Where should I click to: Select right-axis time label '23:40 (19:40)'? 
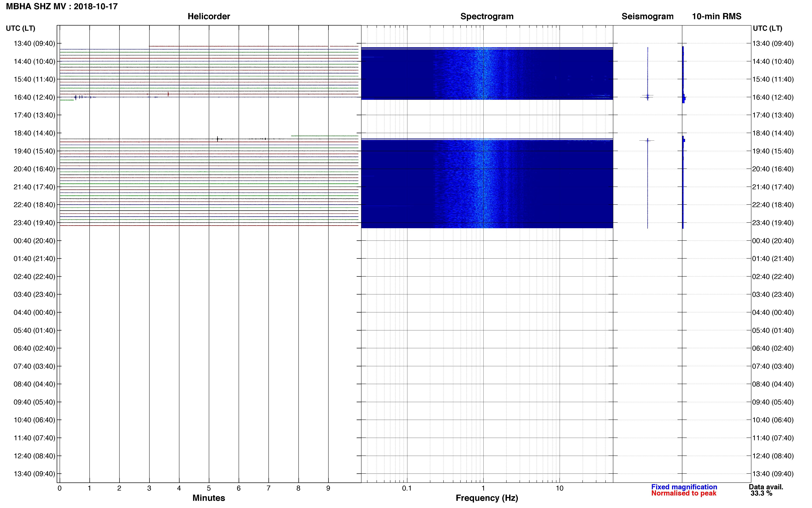pyautogui.click(x=773, y=223)
